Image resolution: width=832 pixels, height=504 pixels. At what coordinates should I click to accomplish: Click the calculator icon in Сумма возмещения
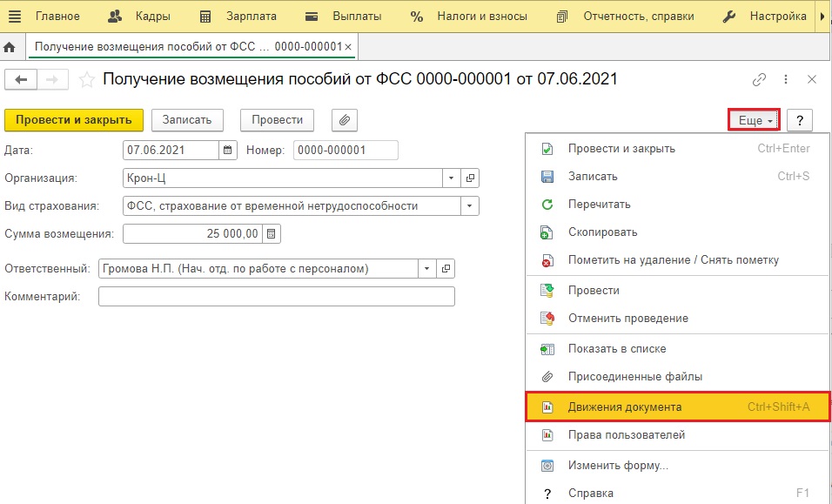[x=272, y=234]
